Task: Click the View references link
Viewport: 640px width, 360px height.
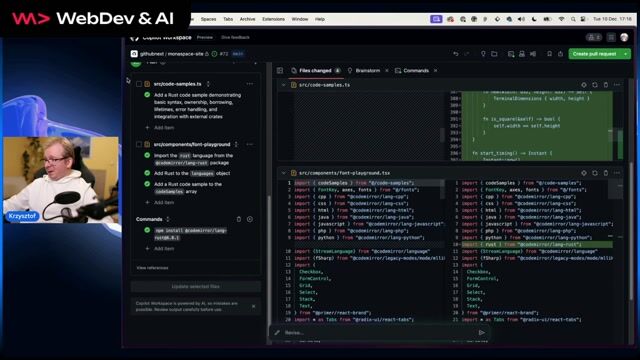Action: coord(152,268)
